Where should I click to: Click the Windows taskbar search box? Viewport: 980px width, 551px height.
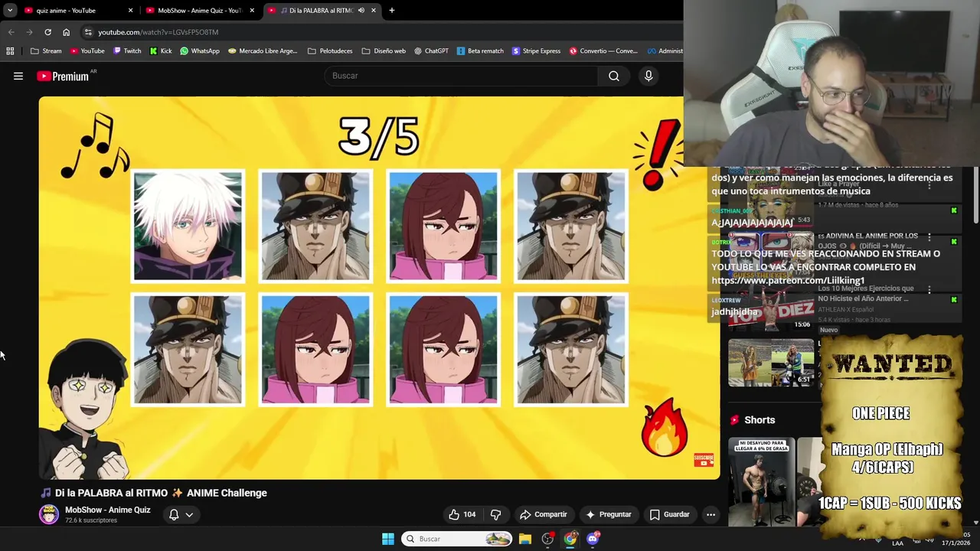click(x=456, y=539)
